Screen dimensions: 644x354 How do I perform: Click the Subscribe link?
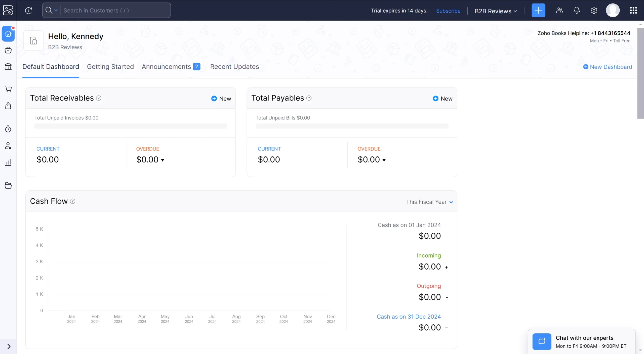pyautogui.click(x=448, y=11)
